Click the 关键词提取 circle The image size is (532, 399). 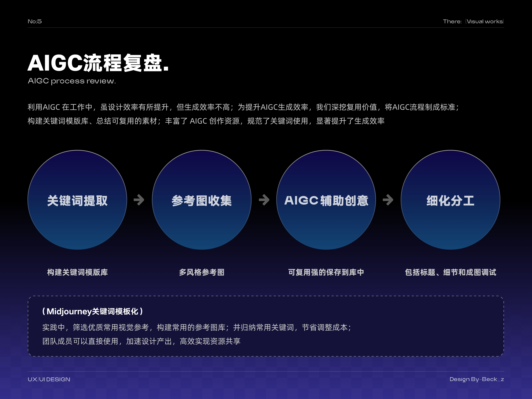click(x=77, y=200)
